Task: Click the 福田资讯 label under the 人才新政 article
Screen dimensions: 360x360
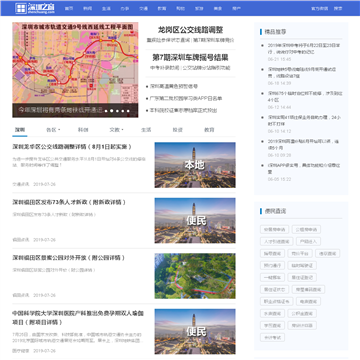Action: pos(21,240)
